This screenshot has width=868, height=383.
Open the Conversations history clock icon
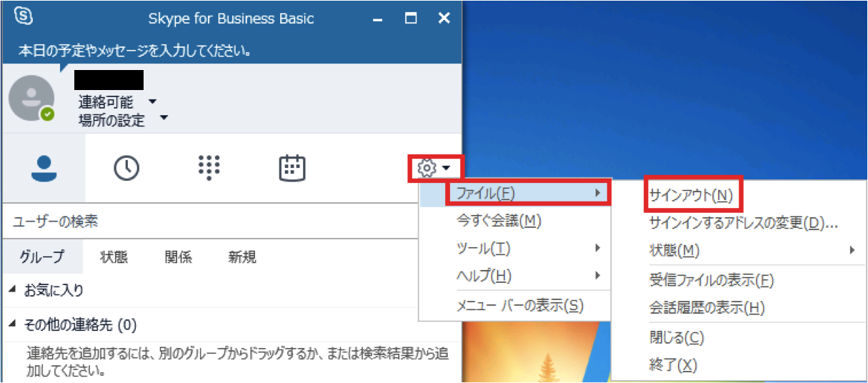[126, 168]
